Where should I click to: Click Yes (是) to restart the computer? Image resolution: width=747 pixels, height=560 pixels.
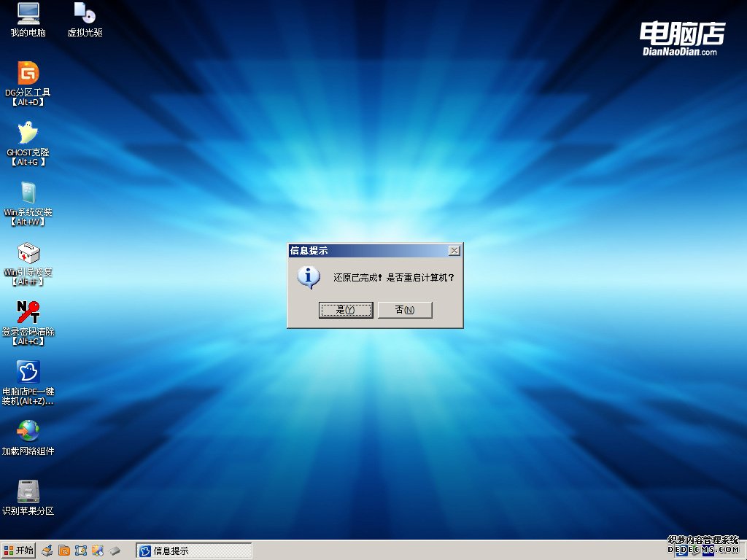coord(346,310)
